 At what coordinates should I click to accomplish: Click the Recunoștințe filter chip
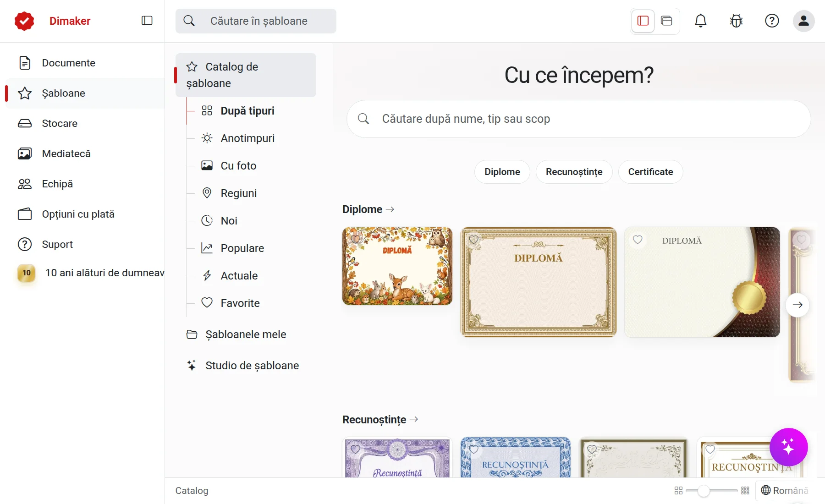point(574,172)
